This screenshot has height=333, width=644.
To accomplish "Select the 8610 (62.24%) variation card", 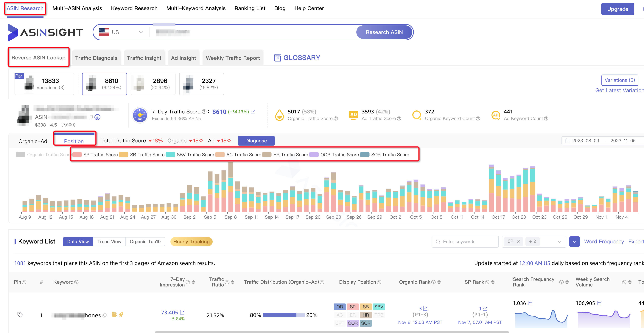I will point(104,84).
